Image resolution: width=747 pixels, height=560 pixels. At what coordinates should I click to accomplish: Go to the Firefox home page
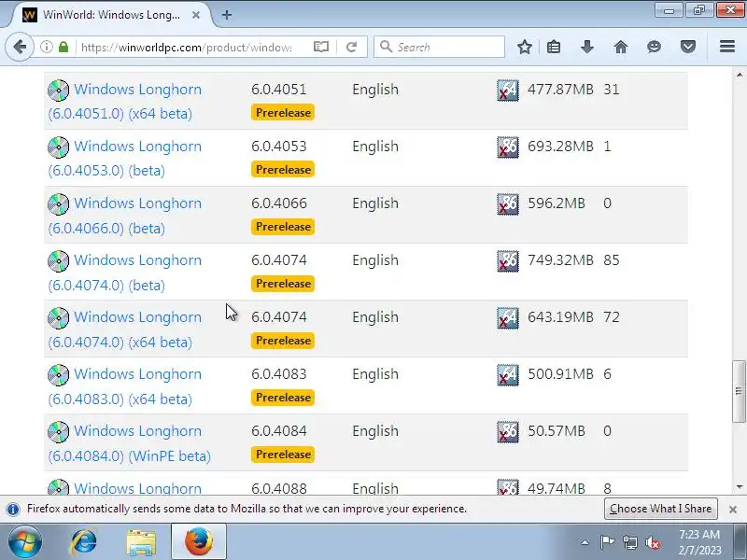click(621, 47)
